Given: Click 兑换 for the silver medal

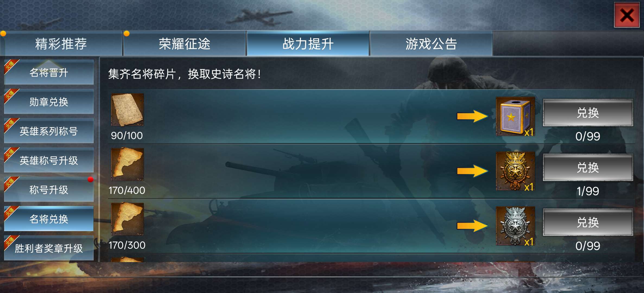Looking at the screenshot, I should click(588, 222).
